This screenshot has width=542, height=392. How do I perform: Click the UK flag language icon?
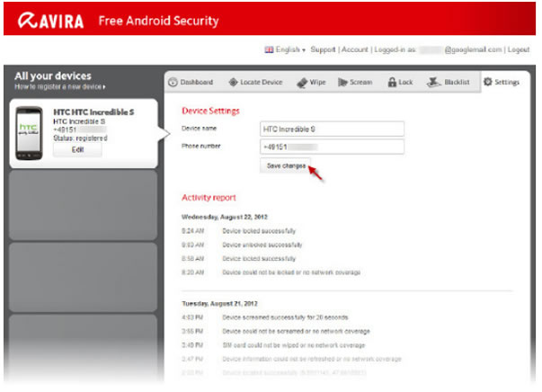click(x=269, y=49)
